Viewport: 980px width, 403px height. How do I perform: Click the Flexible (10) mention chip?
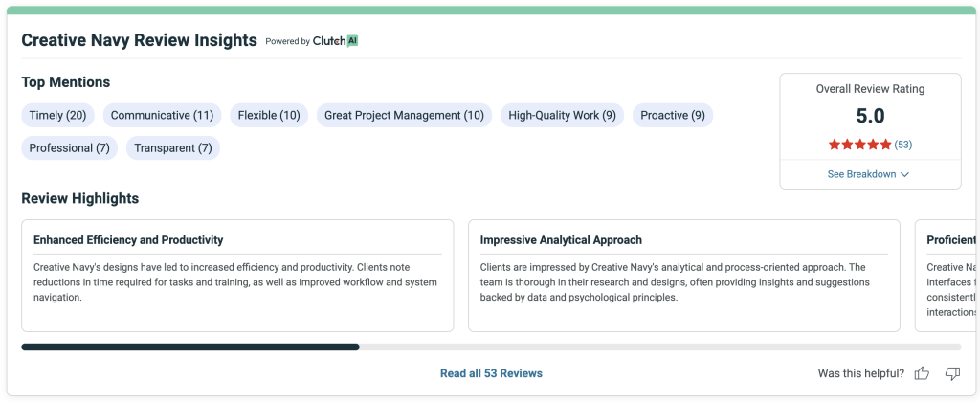pyautogui.click(x=269, y=116)
